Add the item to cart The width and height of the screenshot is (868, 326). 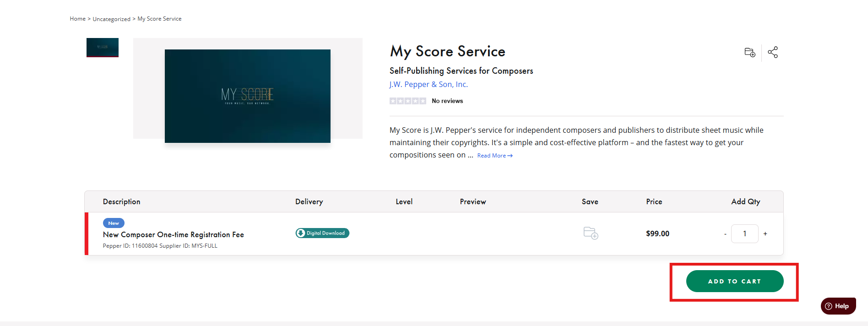click(735, 281)
